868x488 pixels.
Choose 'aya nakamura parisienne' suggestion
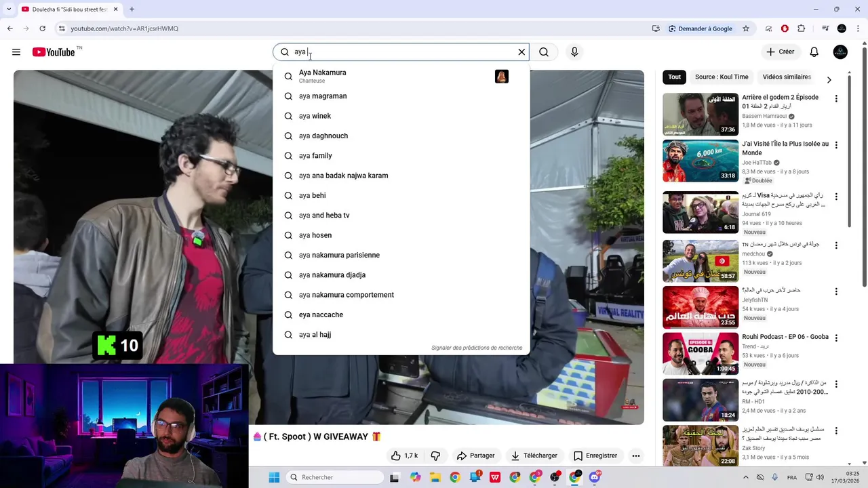(x=401, y=255)
